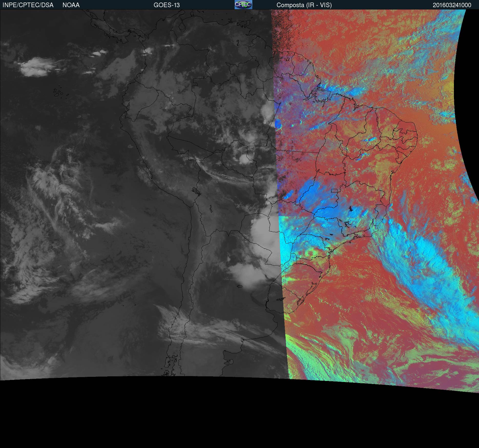Click the NOAA label in the header
This screenshot has width=479, height=448.
(x=71, y=5)
